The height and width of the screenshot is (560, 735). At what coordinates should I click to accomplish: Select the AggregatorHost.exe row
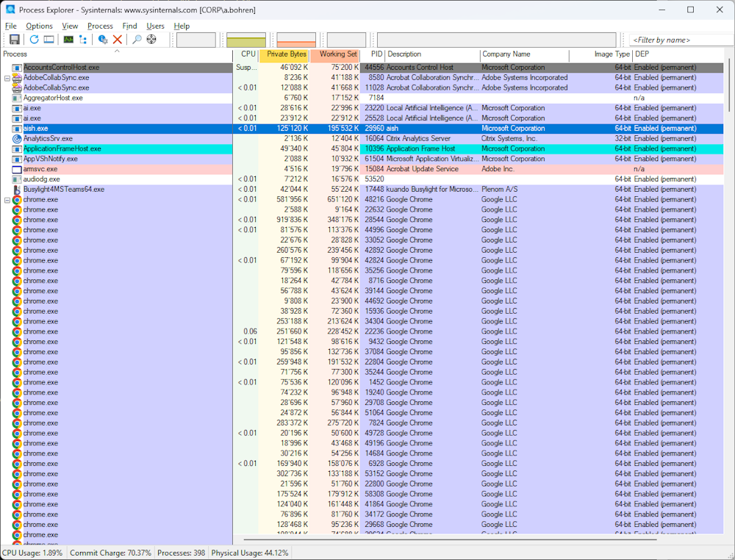[362, 98]
